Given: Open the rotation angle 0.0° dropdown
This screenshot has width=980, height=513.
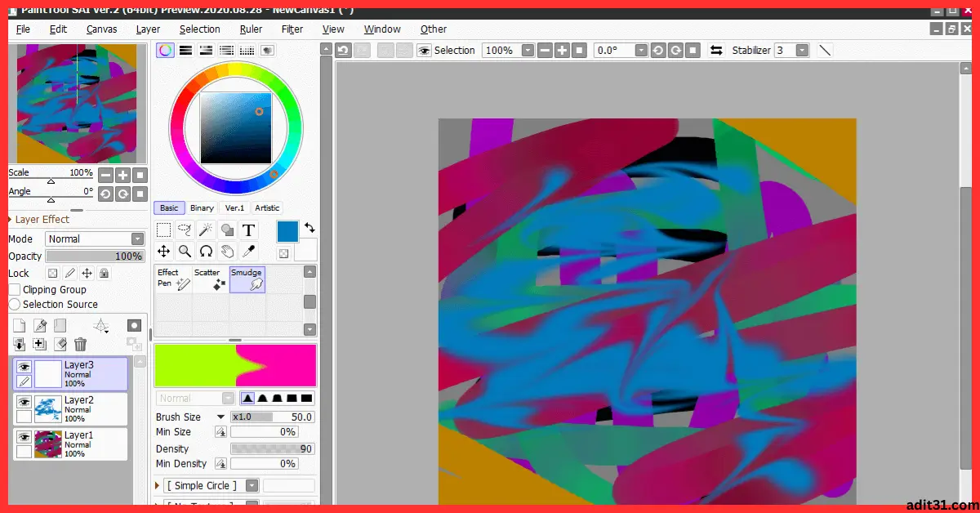Looking at the screenshot, I should (641, 51).
